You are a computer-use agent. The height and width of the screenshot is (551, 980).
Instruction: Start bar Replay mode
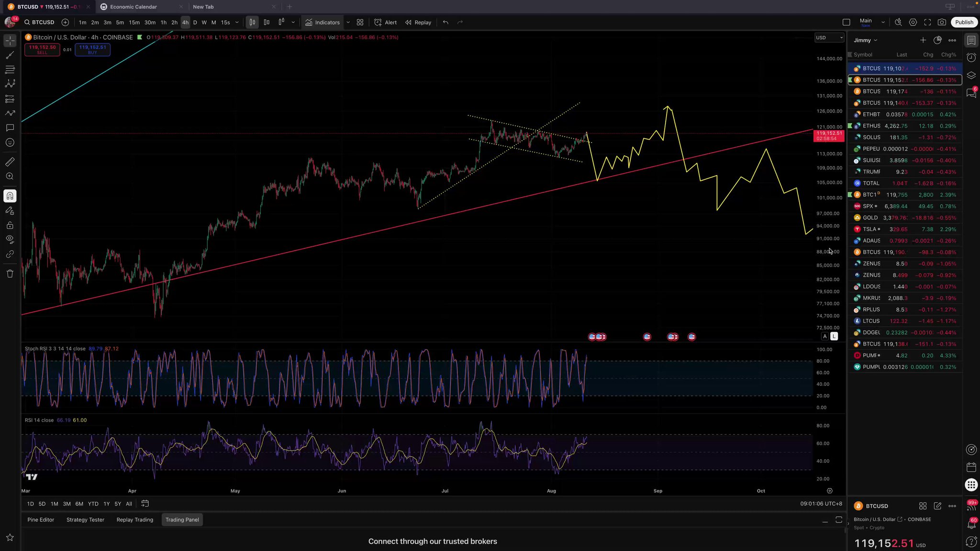pyautogui.click(x=418, y=22)
